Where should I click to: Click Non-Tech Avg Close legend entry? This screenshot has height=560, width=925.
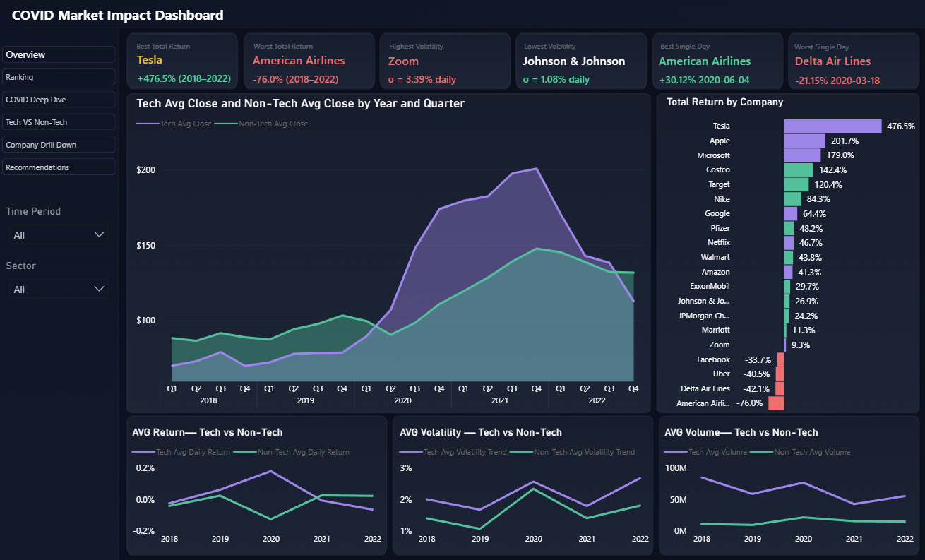pyautogui.click(x=262, y=124)
